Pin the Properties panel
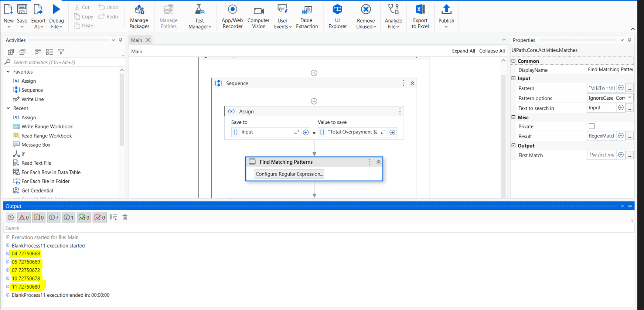Image resolution: width=644 pixels, height=310 pixels. [630, 40]
